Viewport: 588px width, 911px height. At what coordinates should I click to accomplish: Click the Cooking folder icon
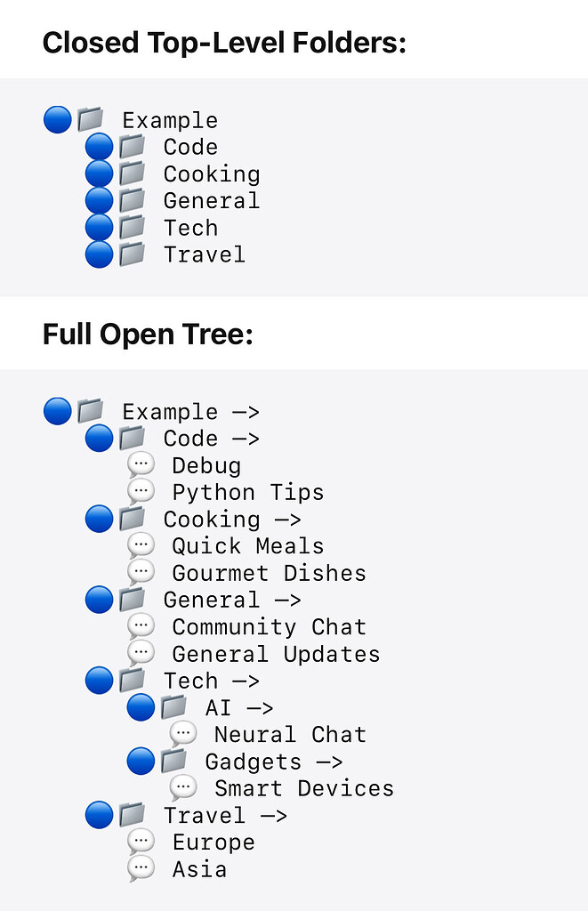click(x=133, y=518)
